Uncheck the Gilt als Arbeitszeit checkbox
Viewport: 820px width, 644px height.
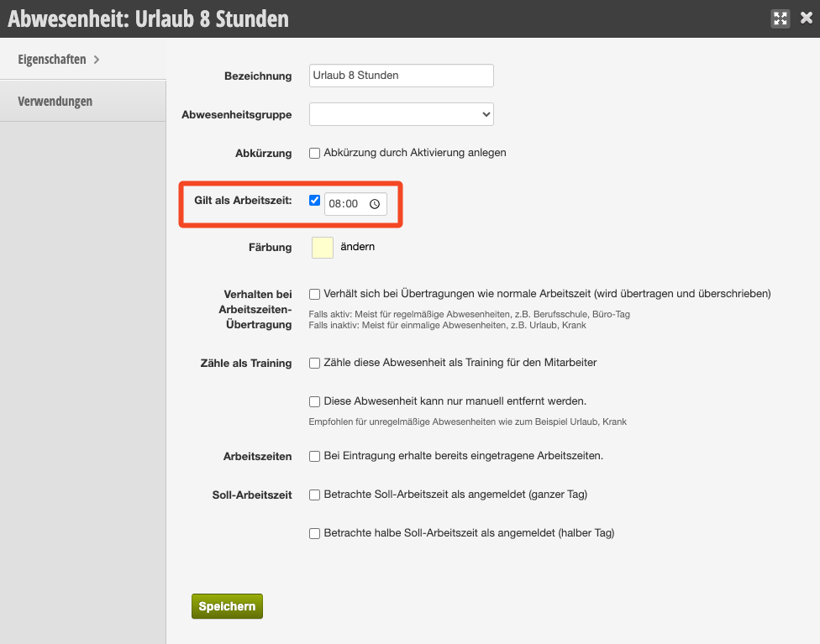coord(314,200)
